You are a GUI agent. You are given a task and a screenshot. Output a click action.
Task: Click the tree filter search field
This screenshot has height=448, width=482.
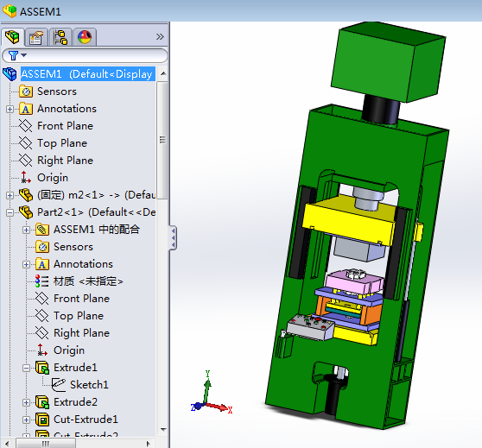pos(85,55)
